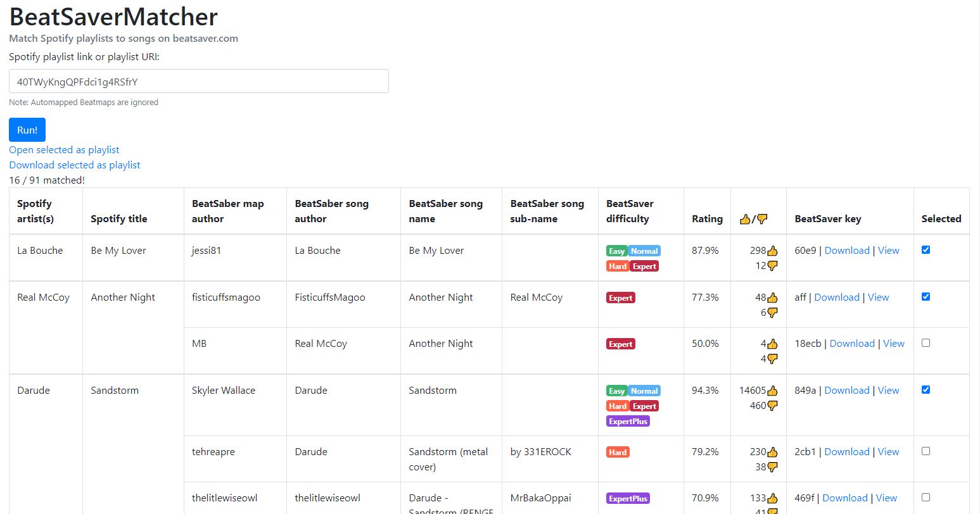This screenshot has width=980, height=514.
Task: Click Normal badge in Be My Lover row
Action: 644,251
